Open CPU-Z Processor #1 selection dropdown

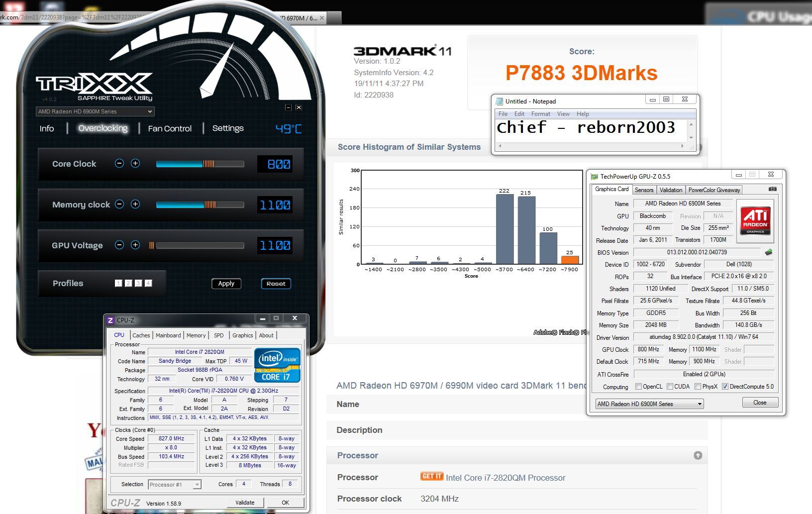175,484
